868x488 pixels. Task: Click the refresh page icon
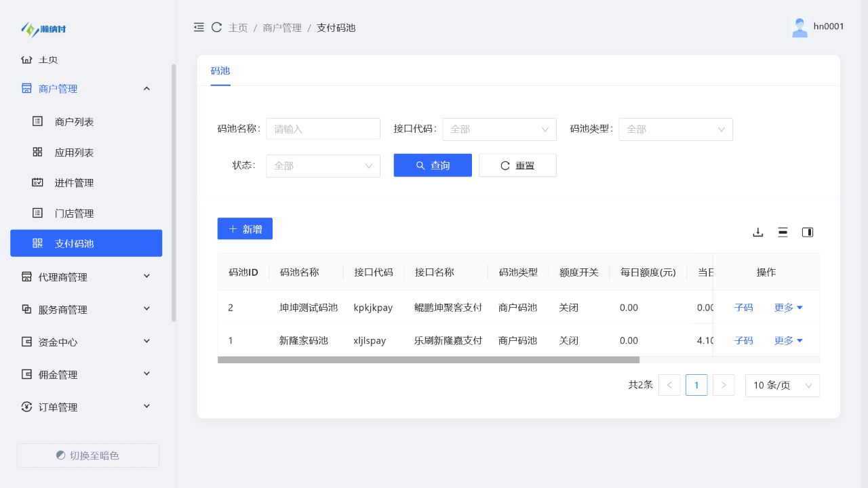(217, 27)
